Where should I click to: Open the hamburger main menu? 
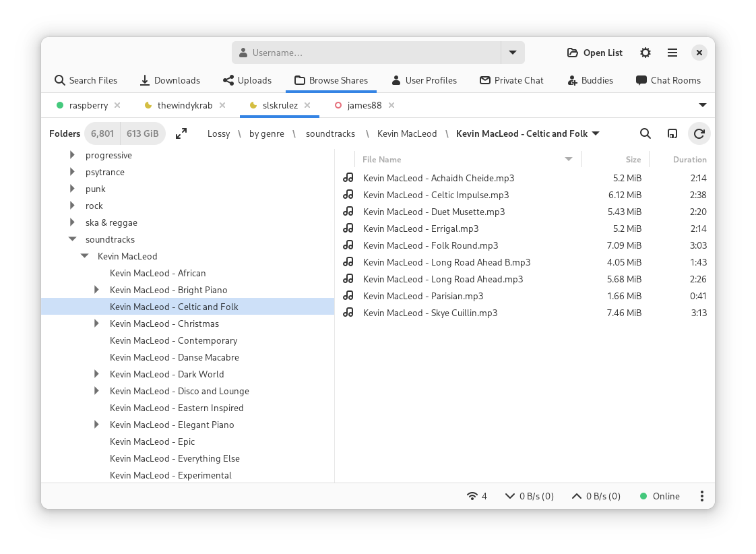click(672, 53)
